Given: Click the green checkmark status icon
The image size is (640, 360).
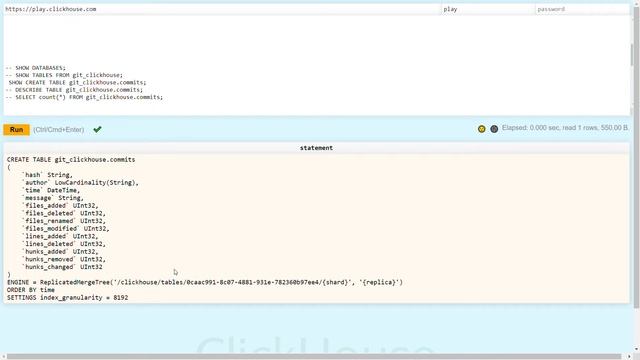Looking at the screenshot, I should pyautogui.click(x=97, y=129).
